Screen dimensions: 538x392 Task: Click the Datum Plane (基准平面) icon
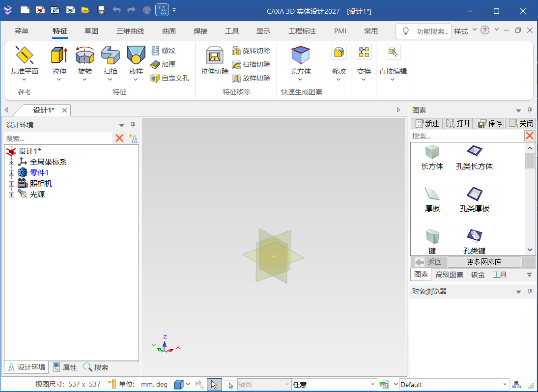point(25,55)
